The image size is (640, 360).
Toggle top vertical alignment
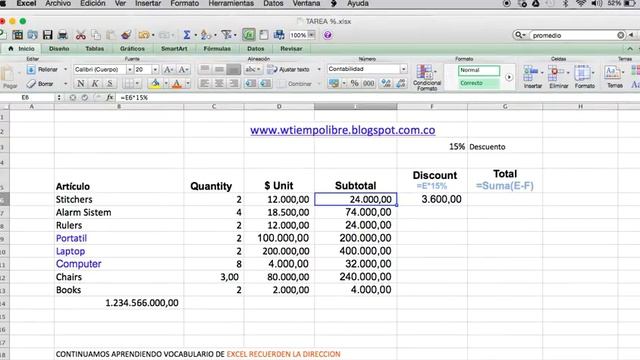(x=204, y=70)
